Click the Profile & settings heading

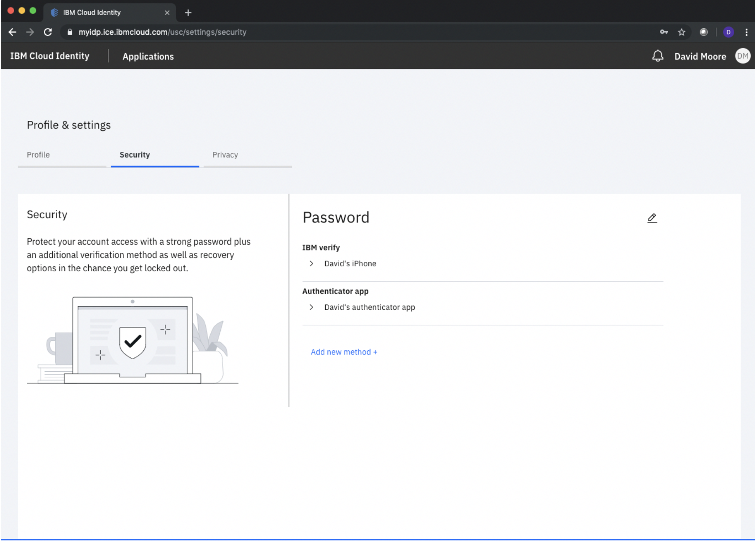(69, 125)
